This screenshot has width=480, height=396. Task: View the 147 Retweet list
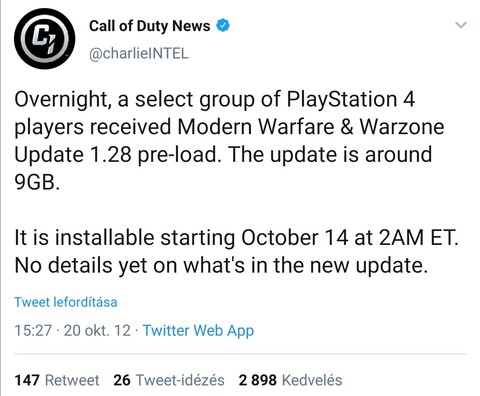click(57, 380)
